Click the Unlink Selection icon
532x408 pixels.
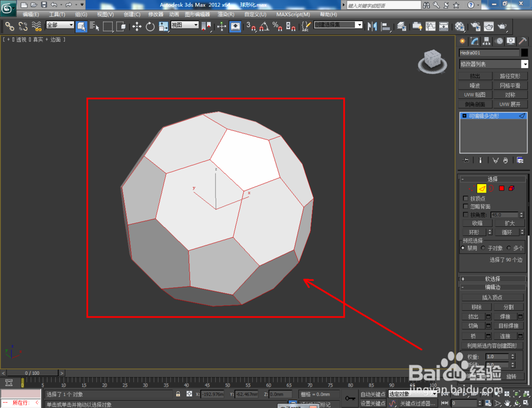(x=23, y=26)
